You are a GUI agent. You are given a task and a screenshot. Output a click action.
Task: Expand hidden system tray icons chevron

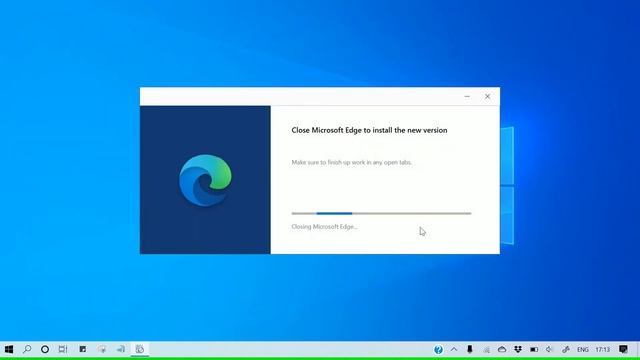(454, 349)
